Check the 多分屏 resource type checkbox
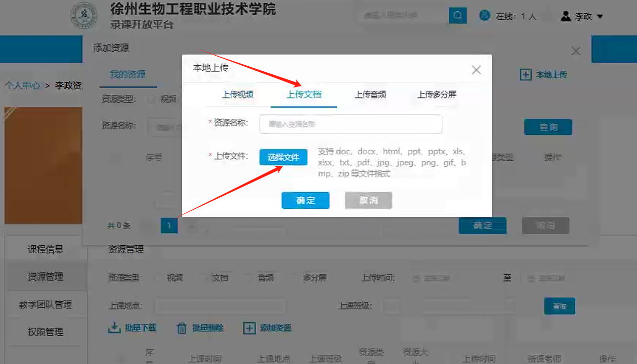 tap(294, 278)
